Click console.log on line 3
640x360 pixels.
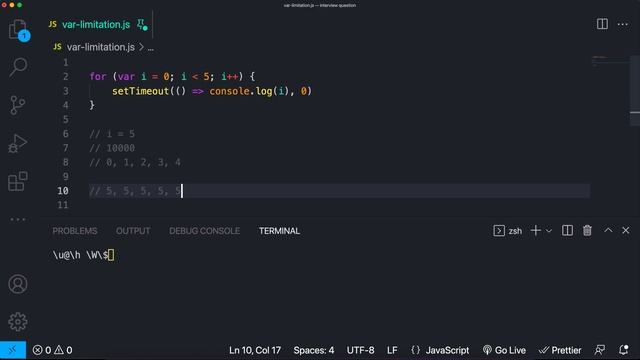[x=240, y=91]
